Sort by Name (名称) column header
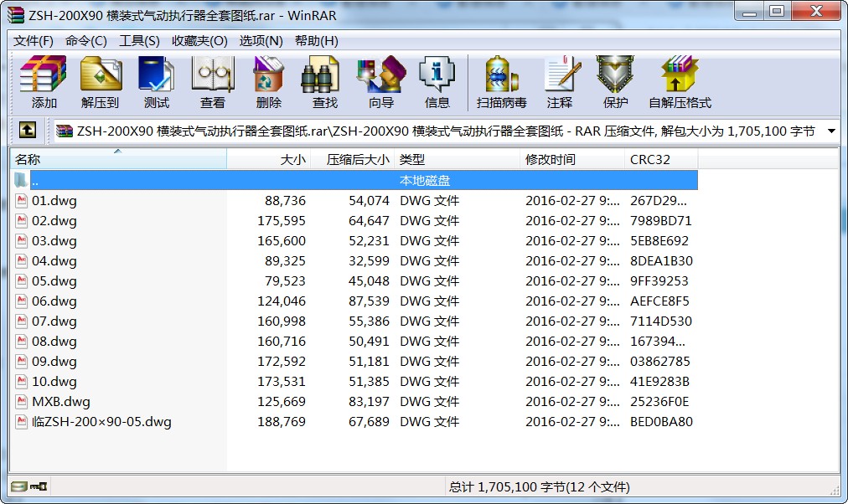848x504 pixels. [x=118, y=159]
